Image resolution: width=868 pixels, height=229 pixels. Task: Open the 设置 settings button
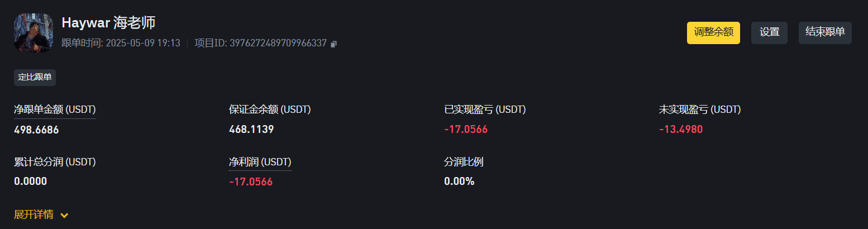(769, 32)
